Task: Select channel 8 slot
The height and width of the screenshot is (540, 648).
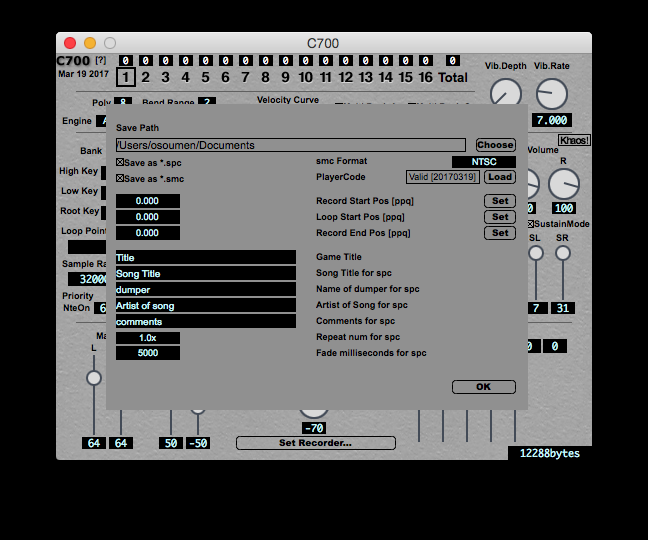Action: (x=265, y=77)
